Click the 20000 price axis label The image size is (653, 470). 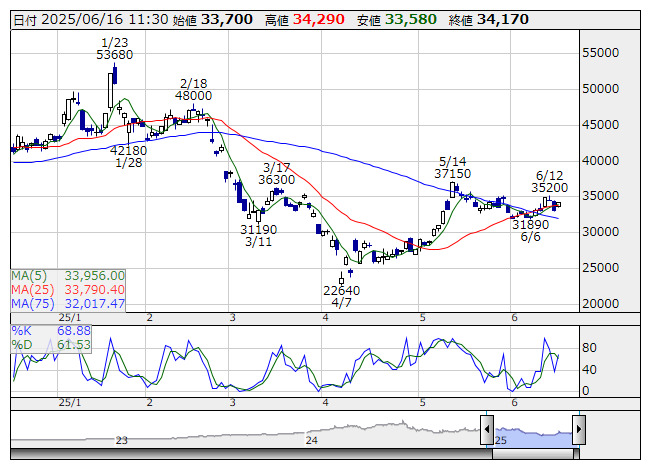(601, 304)
